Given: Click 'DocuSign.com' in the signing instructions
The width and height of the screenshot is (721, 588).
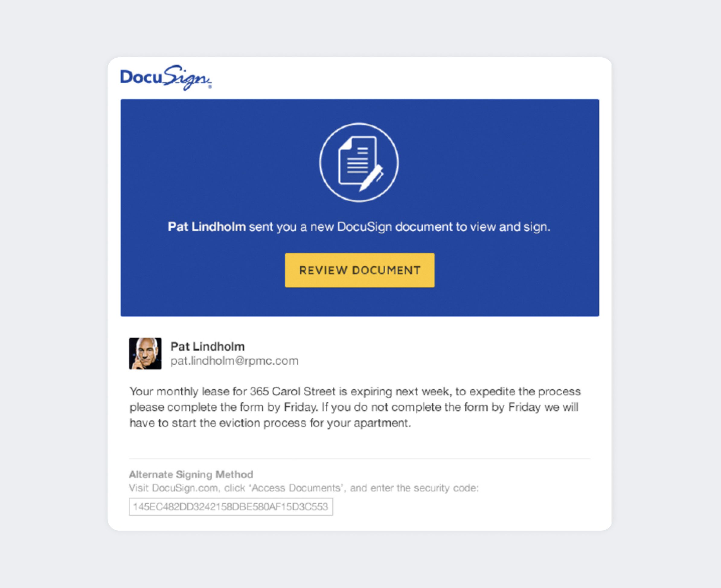Looking at the screenshot, I should pyautogui.click(x=185, y=488).
